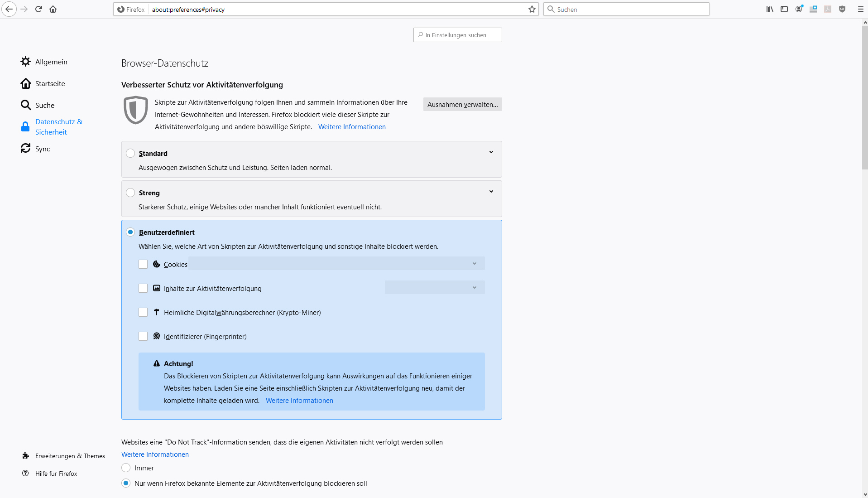Expand the Streng section chevron
The height and width of the screenshot is (498, 868).
[x=491, y=192]
